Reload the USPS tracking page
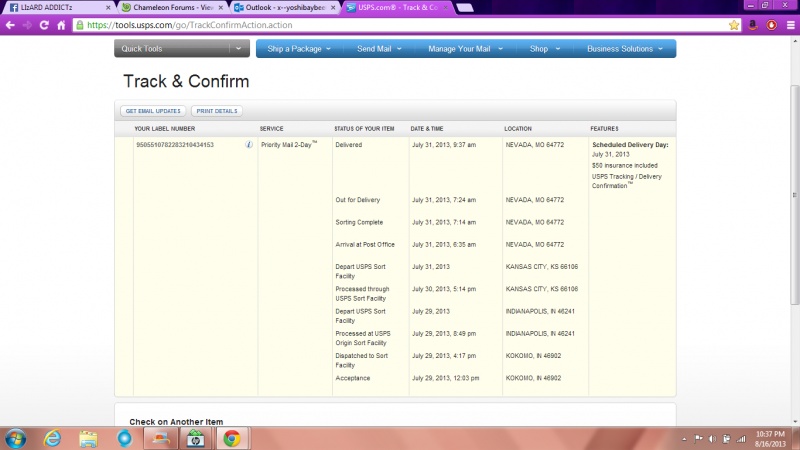The image size is (800, 450). pos(44,25)
